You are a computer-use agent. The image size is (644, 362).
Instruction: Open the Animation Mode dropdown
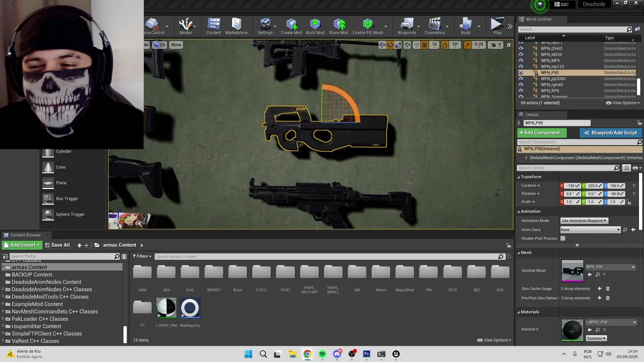pyautogui.click(x=584, y=221)
